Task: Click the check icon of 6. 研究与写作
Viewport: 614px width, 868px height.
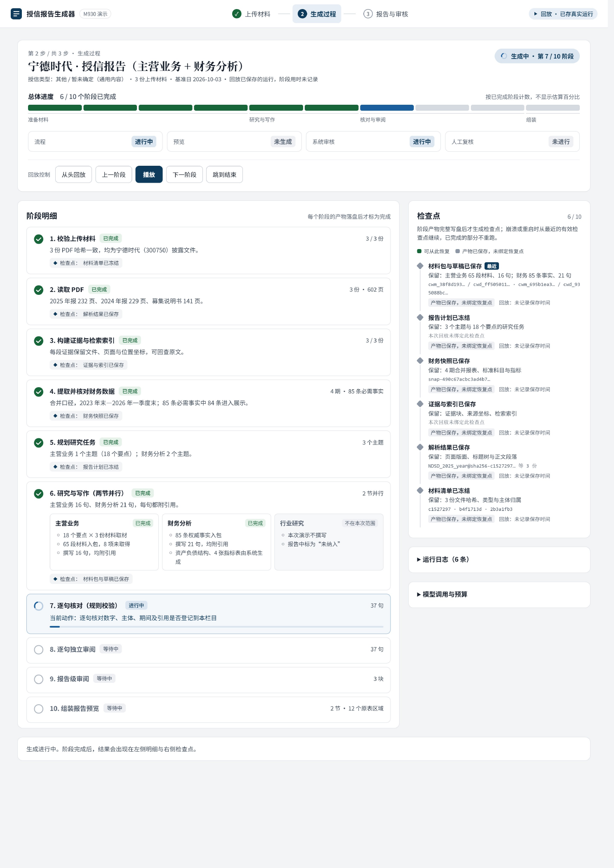Action: [39, 494]
